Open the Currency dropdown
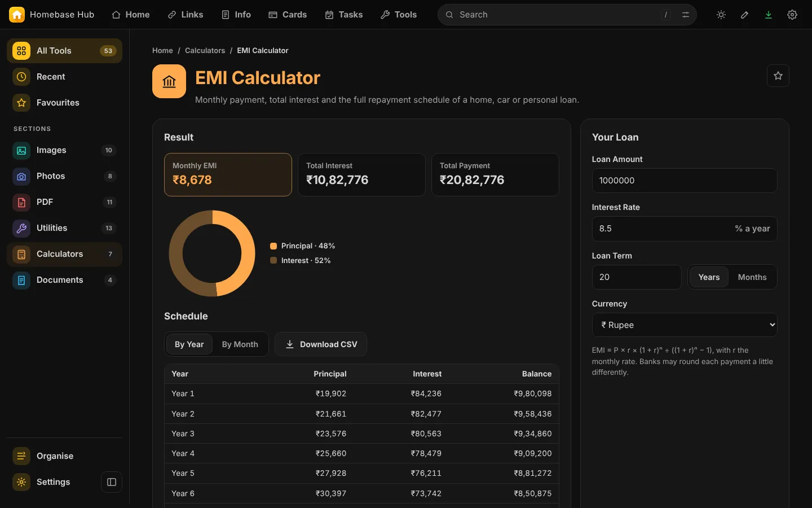This screenshot has width=812, height=508. coord(685,325)
